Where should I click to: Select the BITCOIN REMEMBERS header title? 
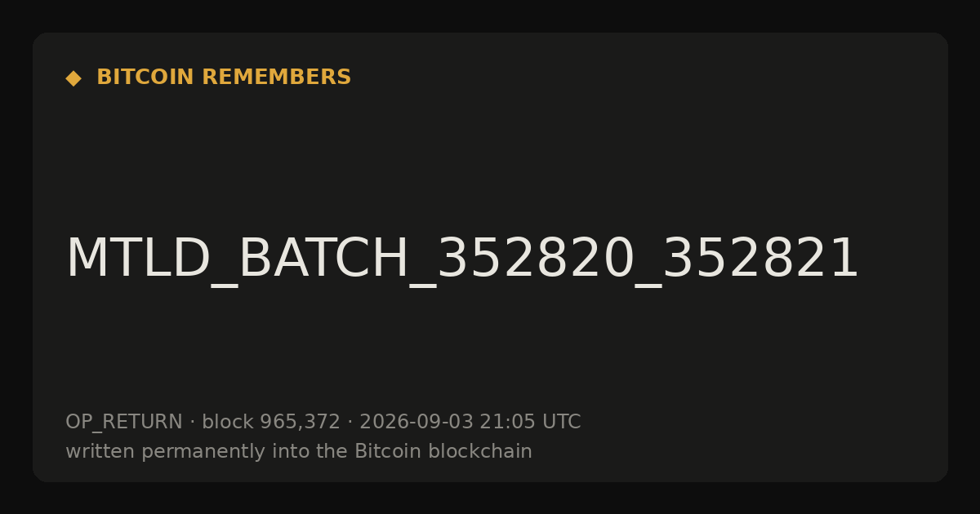point(224,78)
